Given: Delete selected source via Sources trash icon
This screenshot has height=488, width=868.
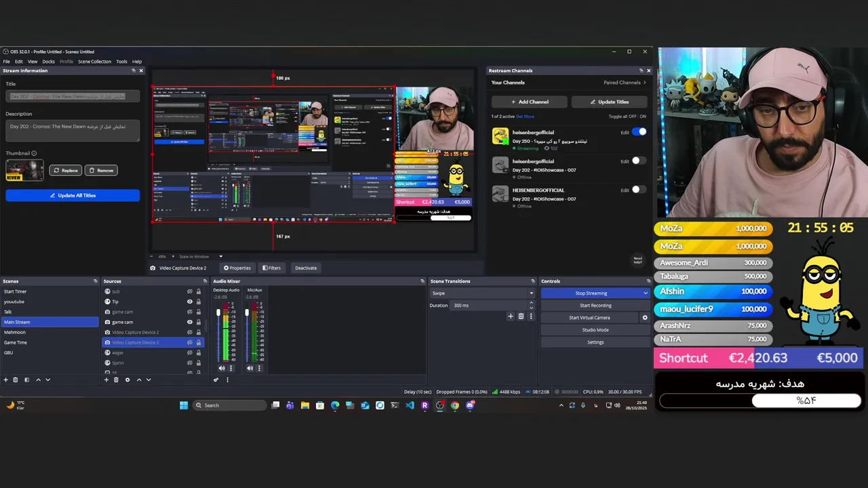Looking at the screenshot, I should point(116,380).
